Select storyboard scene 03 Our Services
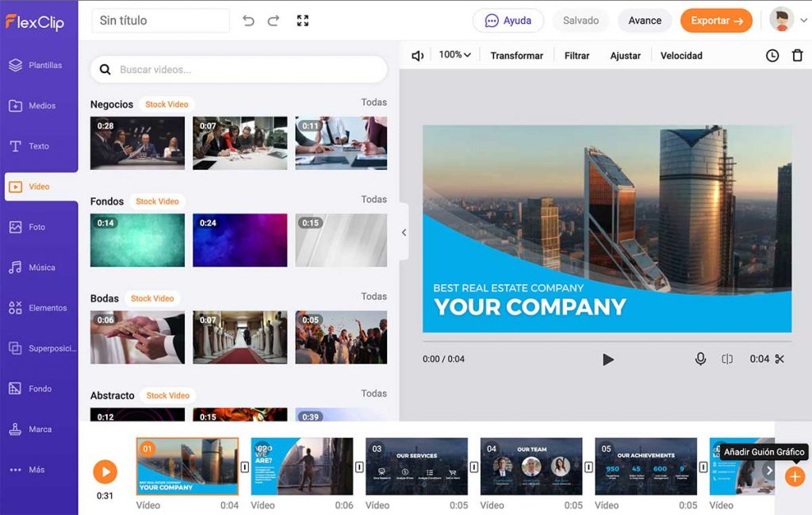 [x=416, y=467]
